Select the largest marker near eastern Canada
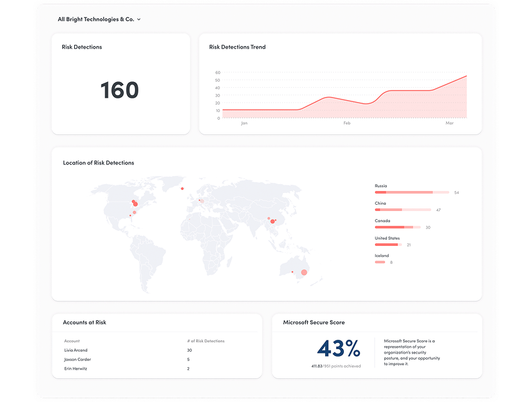This screenshot has width=532, height=402. [x=135, y=203]
